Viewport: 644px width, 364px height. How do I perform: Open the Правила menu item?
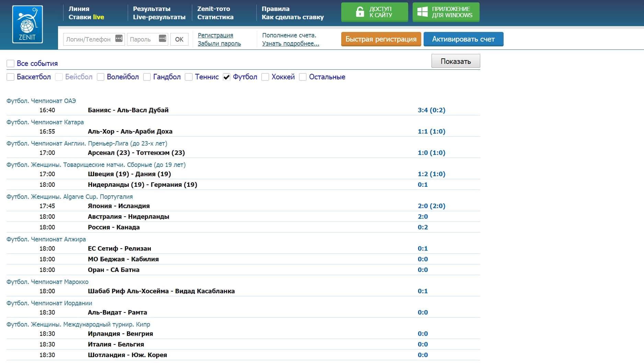(x=275, y=9)
